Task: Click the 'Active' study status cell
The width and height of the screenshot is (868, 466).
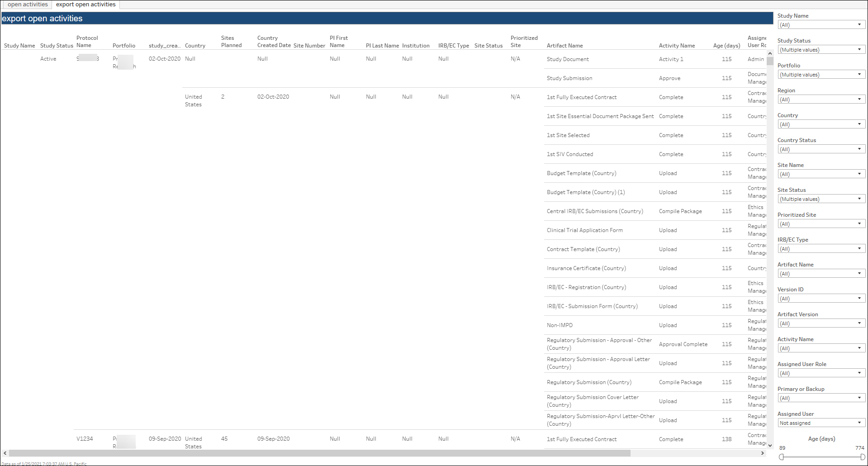Action: pos(48,59)
